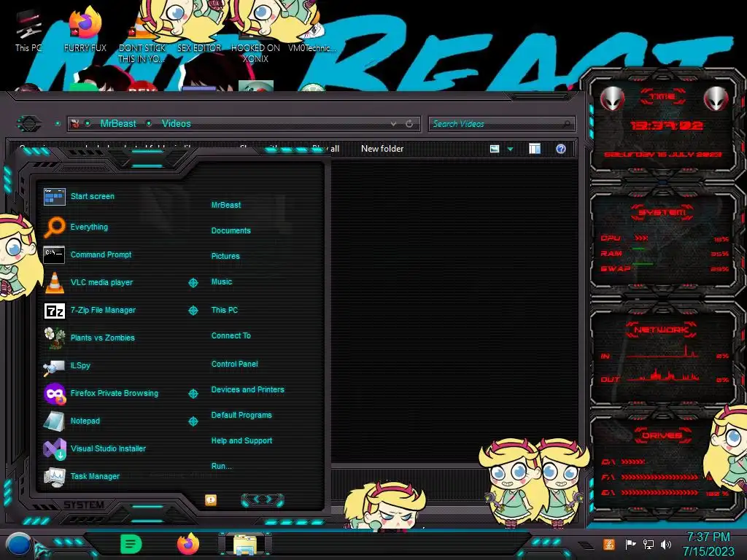
Task: Open Pictures from start menu
Action: (225, 256)
